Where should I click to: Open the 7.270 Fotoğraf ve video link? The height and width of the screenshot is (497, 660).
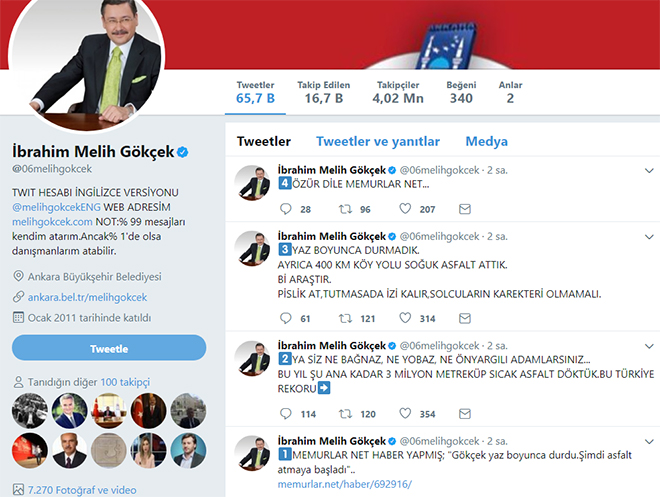pyautogui.click(x=82, y=490)
